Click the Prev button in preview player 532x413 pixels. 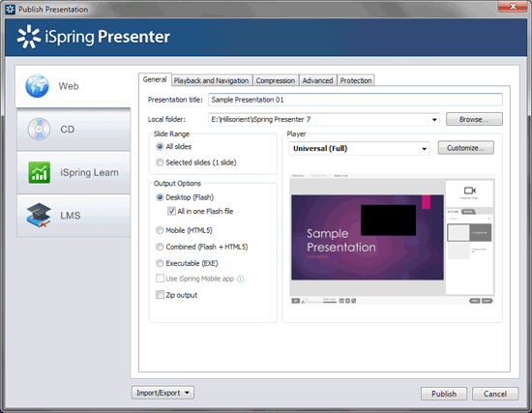tap(475, 301)
